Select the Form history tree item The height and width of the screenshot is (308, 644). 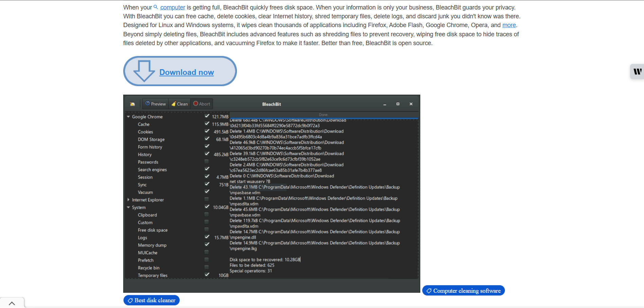[x=150, y=147]
